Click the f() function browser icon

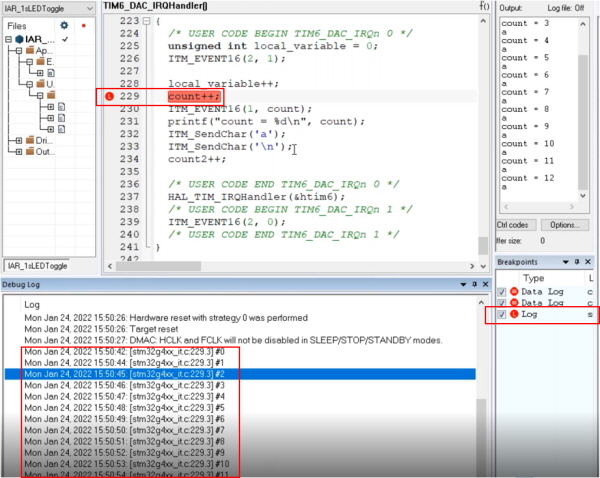[484, 6]
